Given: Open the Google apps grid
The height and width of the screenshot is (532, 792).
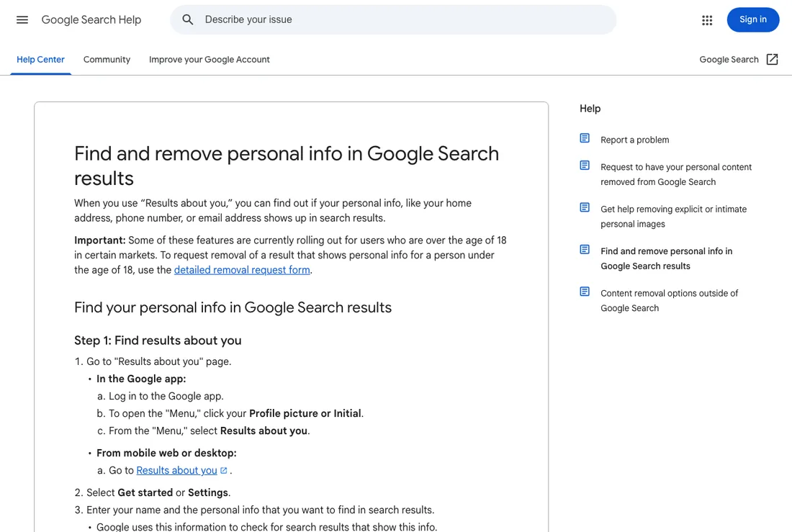Looking at the screenshot, I should point(707,19).
